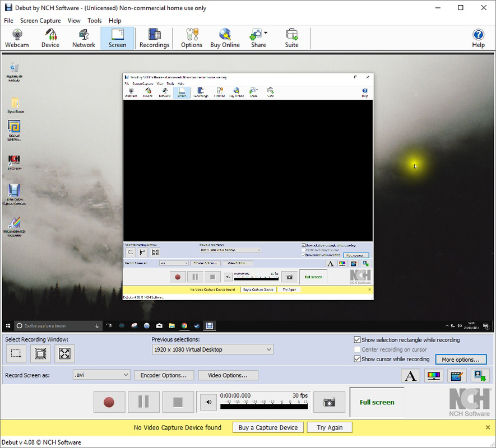
Task: Click the NCH desktop shortcut icon
Action: tap(14, 162)
